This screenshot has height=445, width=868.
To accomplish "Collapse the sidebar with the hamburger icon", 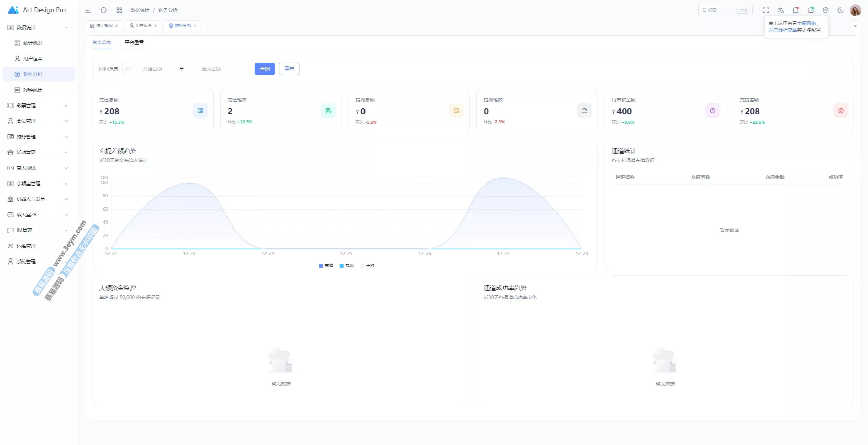I will pos(88,10).
